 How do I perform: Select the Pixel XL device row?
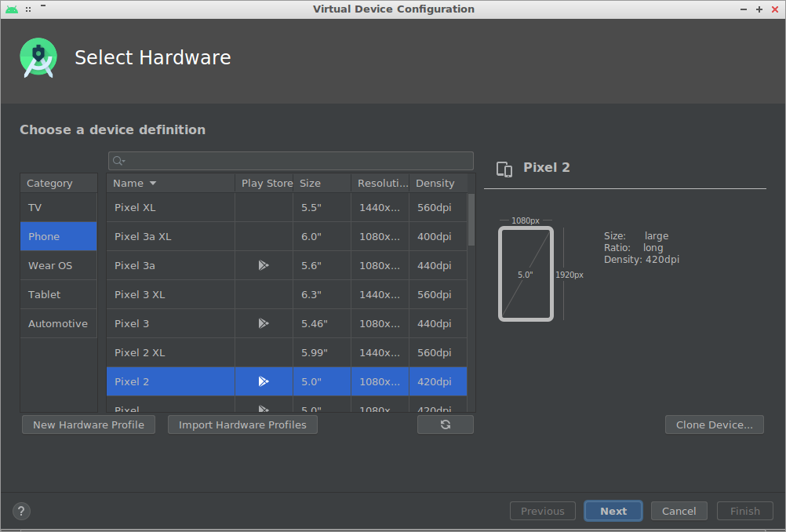pos(287,208)
